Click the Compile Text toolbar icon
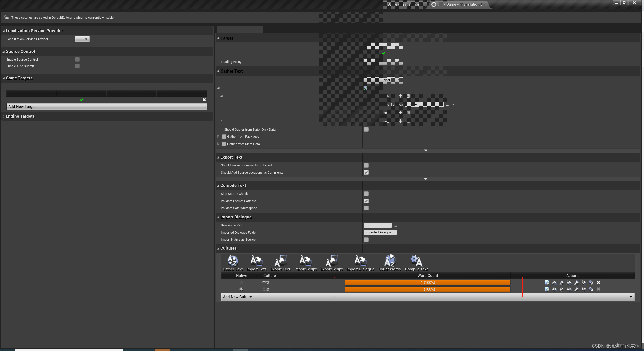644x351 pixels. (x=416, y=261)
